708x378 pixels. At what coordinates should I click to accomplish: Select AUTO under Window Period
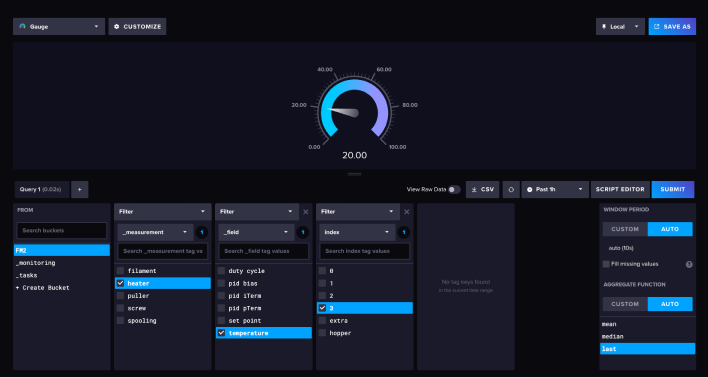(670, 229)
